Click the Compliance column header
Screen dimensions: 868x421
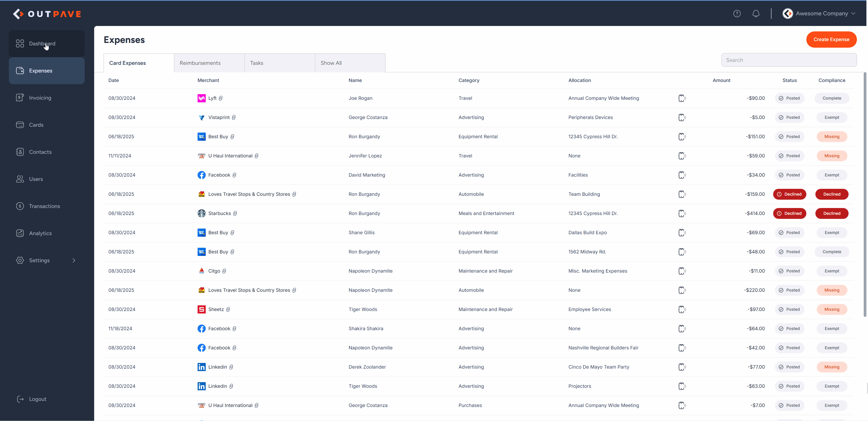pyautogui.click(x=832, y=80)
